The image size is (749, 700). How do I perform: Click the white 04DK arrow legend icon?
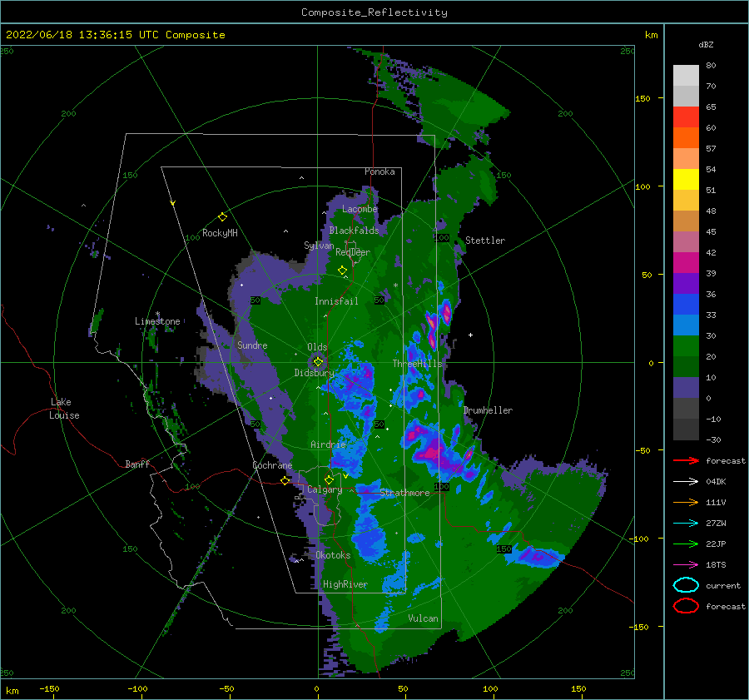pyautogui.click(x=686, y=481)
